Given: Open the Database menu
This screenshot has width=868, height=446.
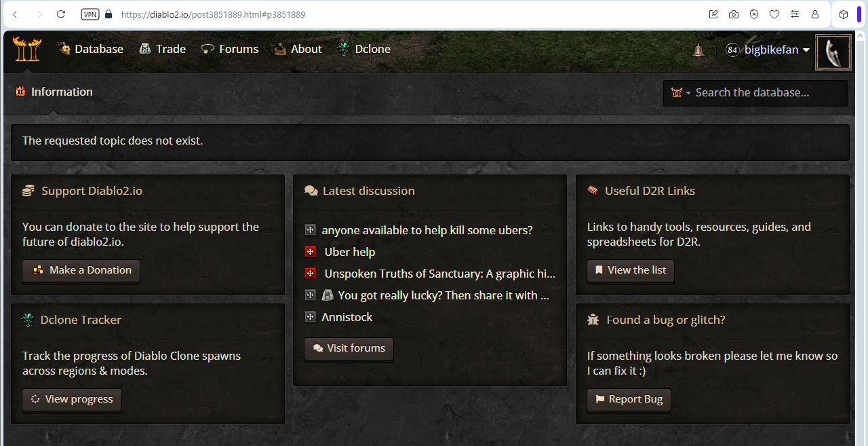Looking at the screenshot, I should [91, 49].
